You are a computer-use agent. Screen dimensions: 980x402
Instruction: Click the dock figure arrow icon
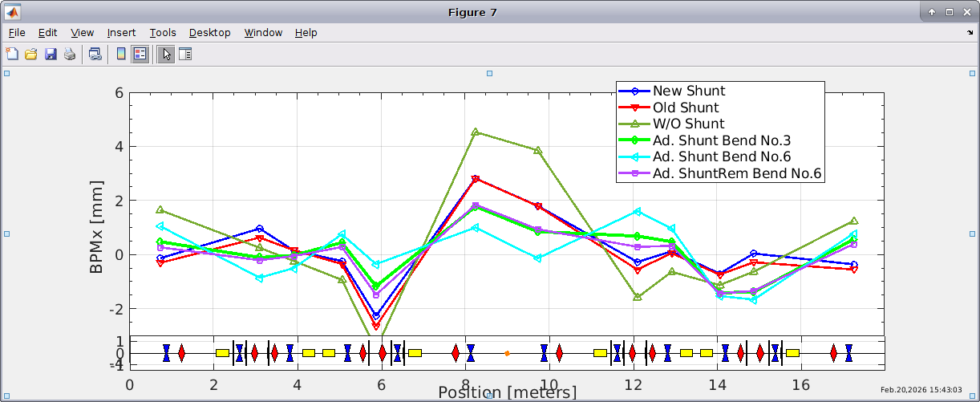coord(970,33)
